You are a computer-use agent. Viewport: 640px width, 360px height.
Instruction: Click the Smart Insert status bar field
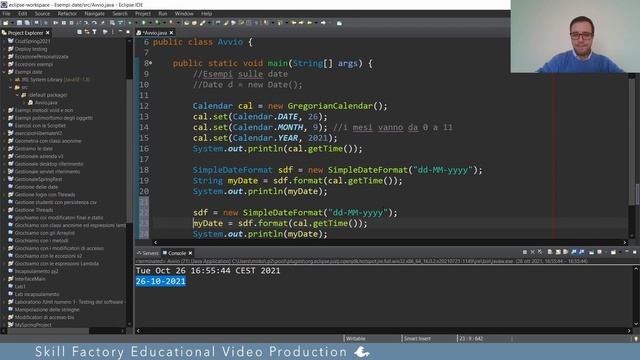pos(417,338)
